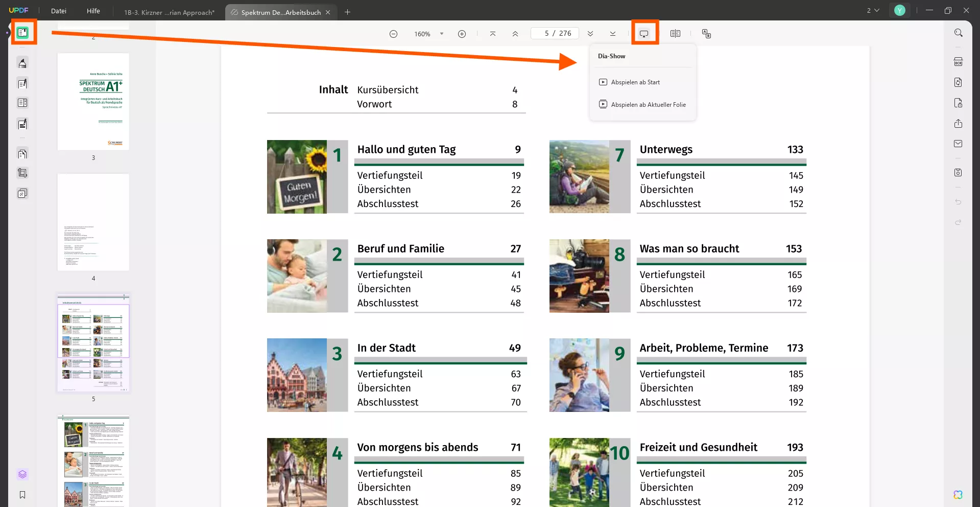Add a new tab with plus

tap(347, 12)
